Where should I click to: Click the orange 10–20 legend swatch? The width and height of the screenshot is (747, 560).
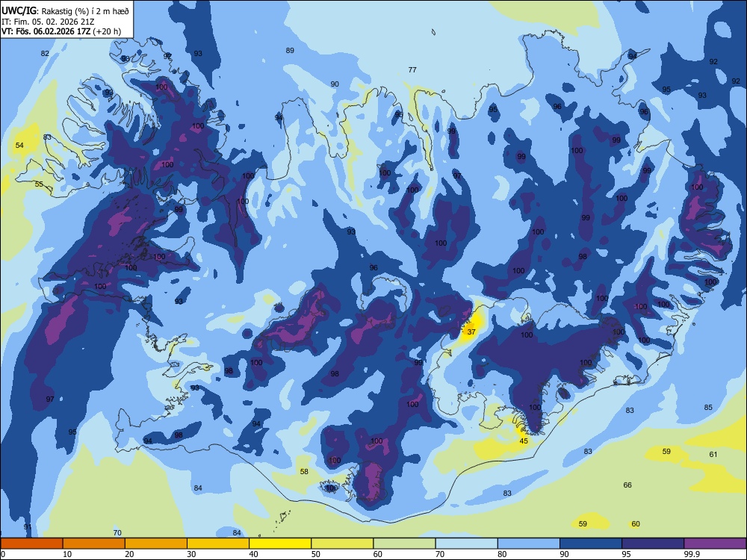(x=94, y=544)
